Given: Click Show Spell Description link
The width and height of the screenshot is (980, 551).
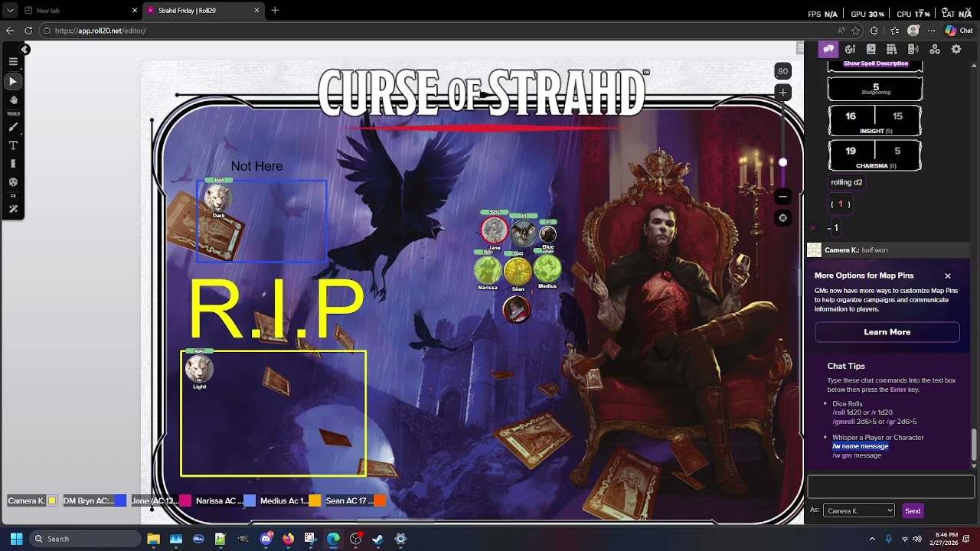Looking at the screenshot, I should click(x=875, y=64).
